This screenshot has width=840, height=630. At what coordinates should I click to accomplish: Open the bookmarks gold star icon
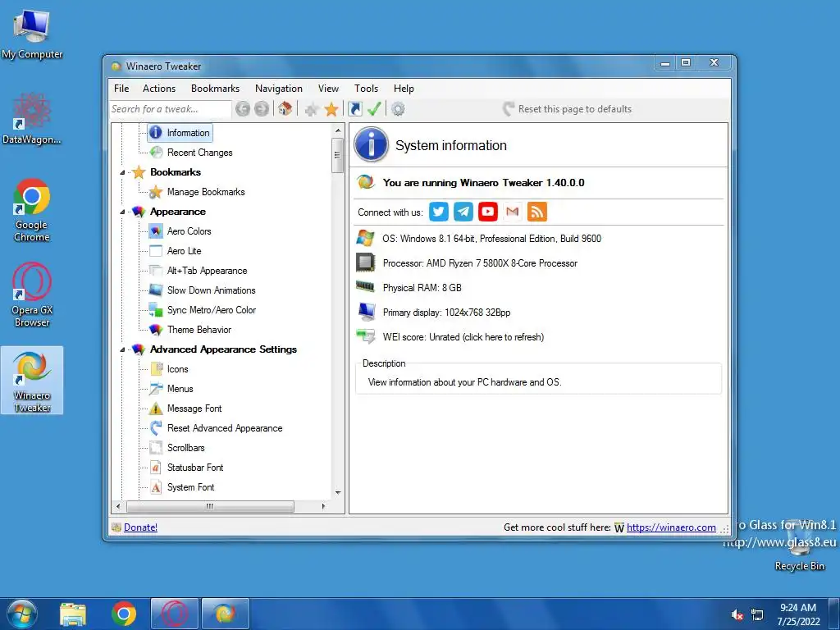tap(331, 109)
